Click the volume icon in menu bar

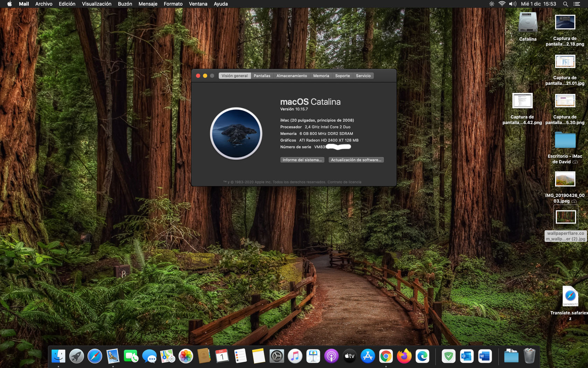tap(513, 4)
